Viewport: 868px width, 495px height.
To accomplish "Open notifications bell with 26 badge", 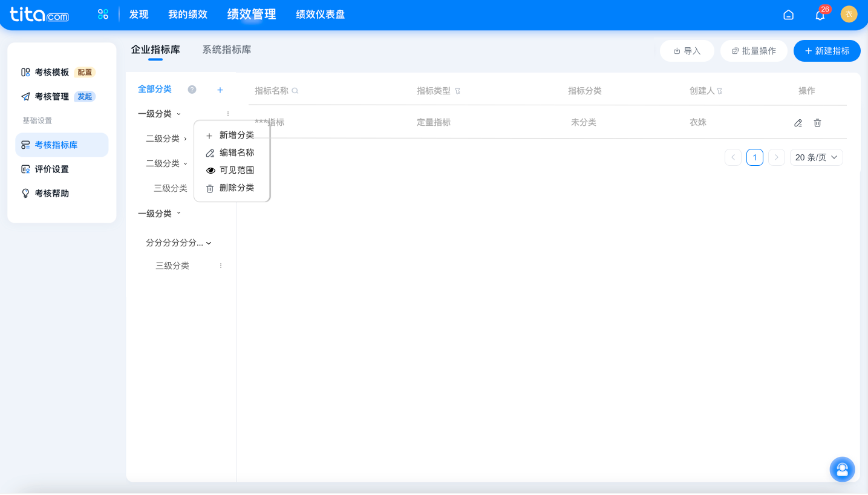I will pos(820,15).
